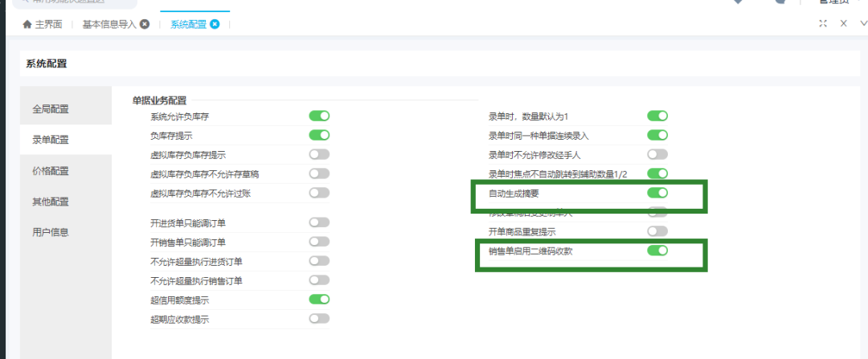Disable 录单时同一种单据连续录入 switch
The width and height of the screenshot is (868, 359).
pos(657,135)
